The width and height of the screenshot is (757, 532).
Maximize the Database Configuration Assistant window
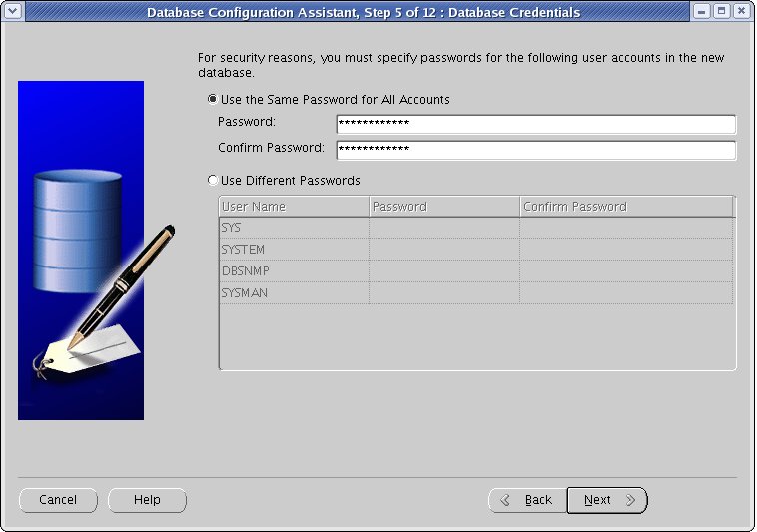pos(721,12)
